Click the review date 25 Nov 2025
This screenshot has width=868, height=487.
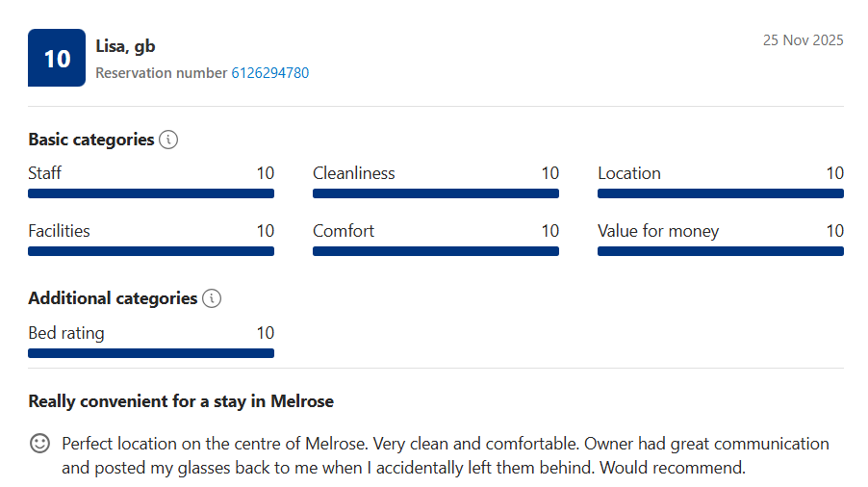[x=803, y=40]
